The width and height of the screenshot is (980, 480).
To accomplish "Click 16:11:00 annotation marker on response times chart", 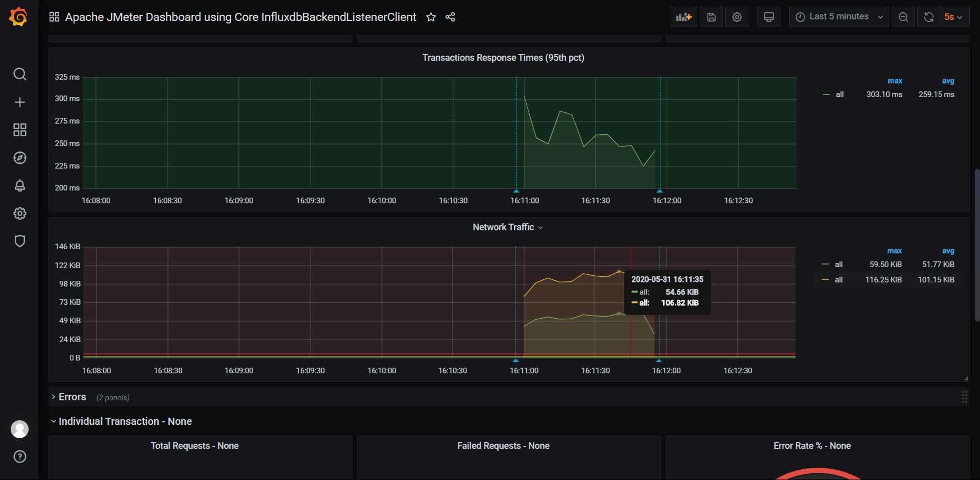I will pos(516,191).
